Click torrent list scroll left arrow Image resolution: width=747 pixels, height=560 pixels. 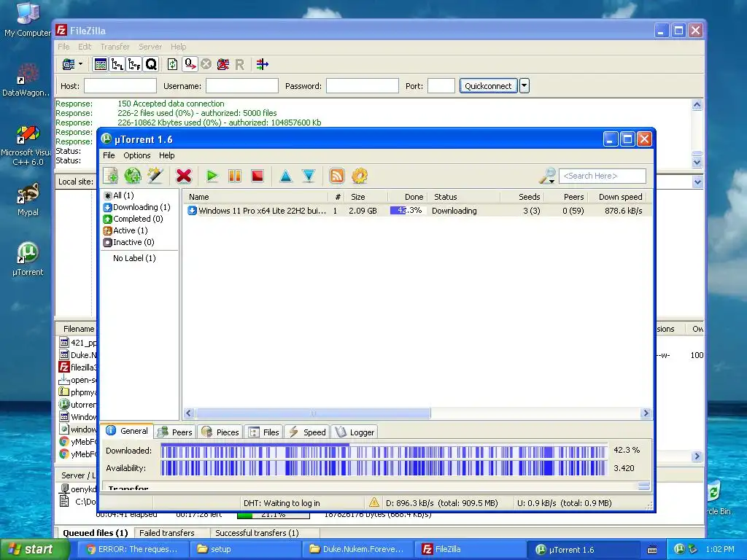tap(189, 413)
